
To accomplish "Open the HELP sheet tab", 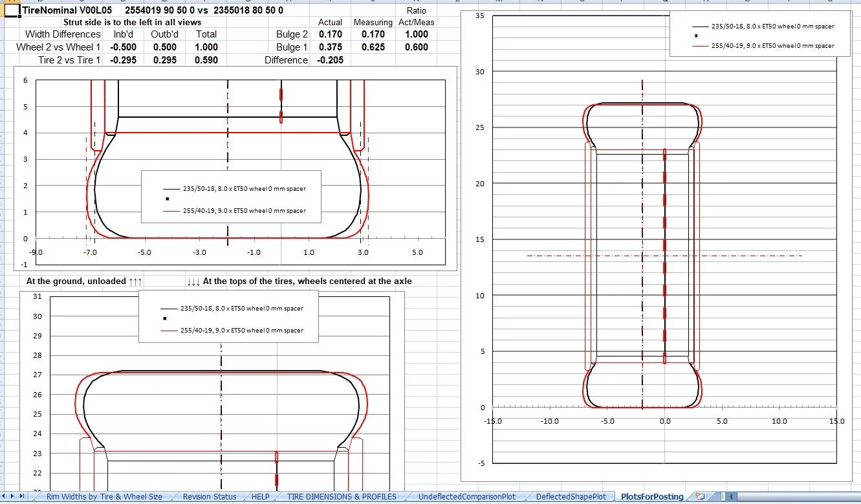I will (x=260, y=497).
